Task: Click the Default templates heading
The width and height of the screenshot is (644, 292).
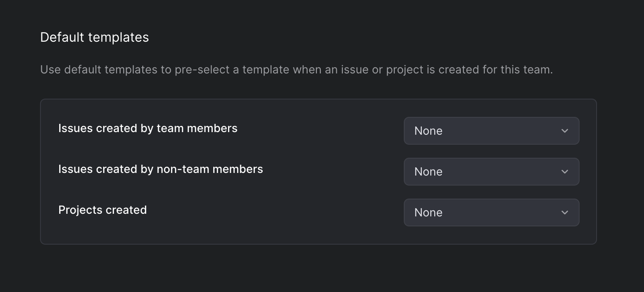Action: 94,37
